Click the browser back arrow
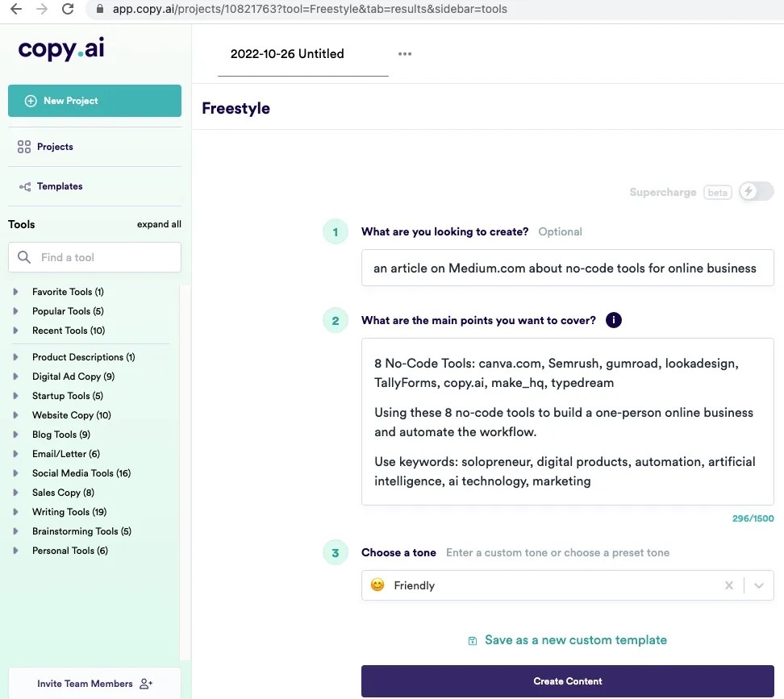Image resolution: width=784 pixels, height=699 pixels. 15,10
